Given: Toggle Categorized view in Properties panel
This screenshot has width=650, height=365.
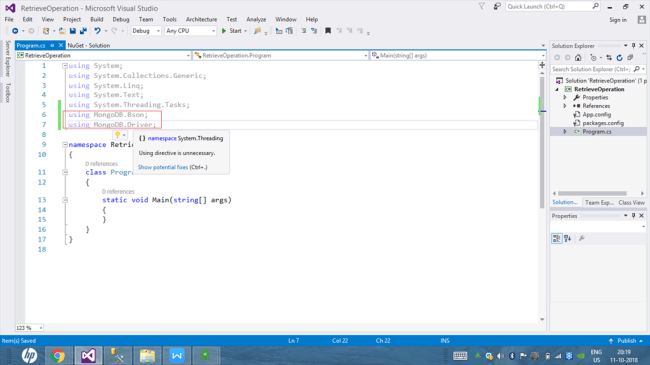Looking at the screenshot, I should pyautogui.click(x=556, y=238).
